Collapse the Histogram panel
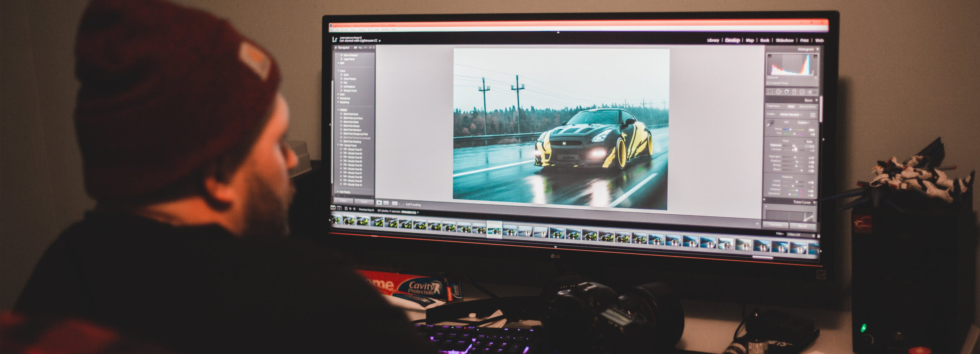The image size is (980, 354). [x=818, y=49]
